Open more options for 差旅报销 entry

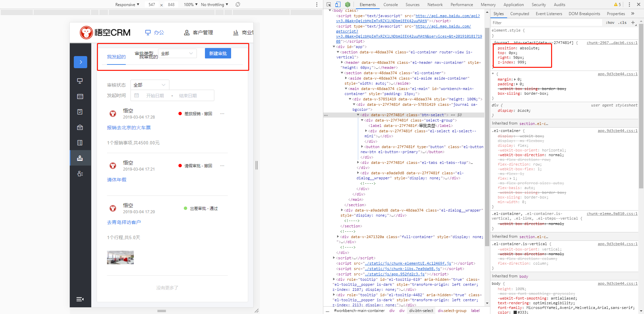tap(222, 114)
